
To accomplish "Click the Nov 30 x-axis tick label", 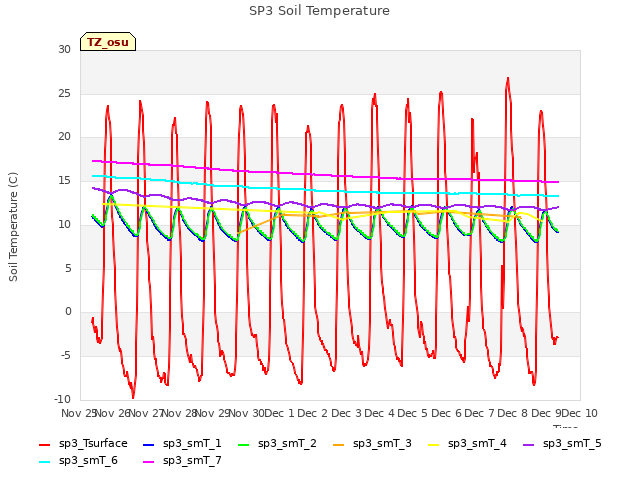I will point(246,413).
